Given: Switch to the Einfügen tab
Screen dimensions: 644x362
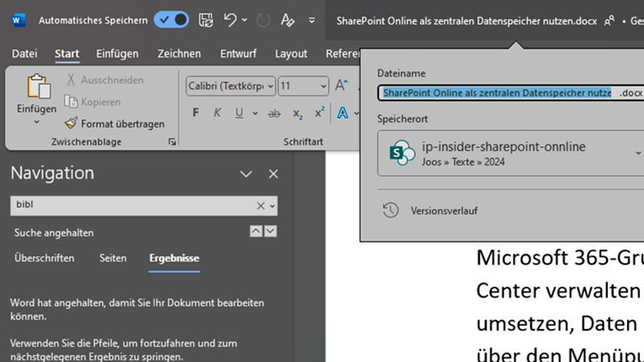Looking at the screenshot, I should coord(117,54).
